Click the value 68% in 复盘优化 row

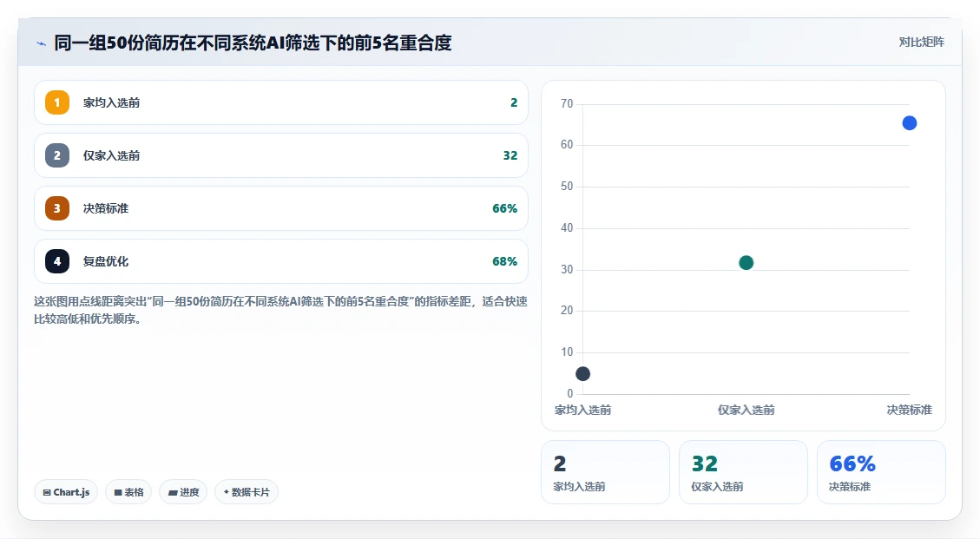point(504,261)
